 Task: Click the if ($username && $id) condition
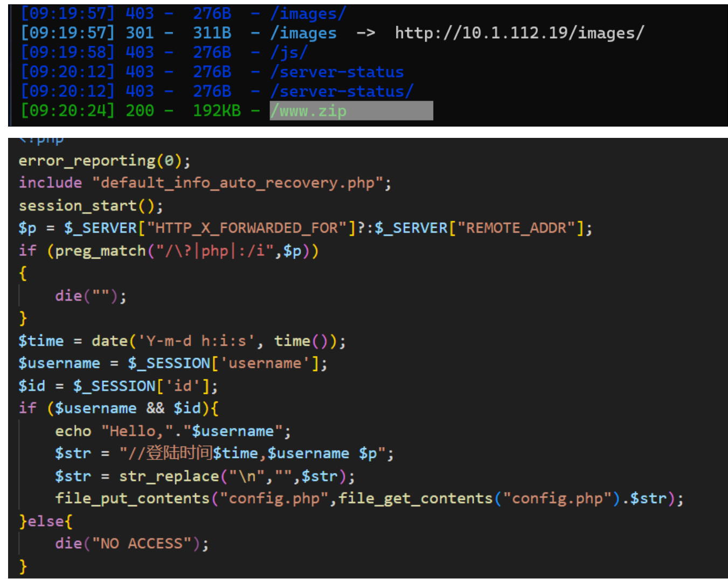click(x=119, y=408)
